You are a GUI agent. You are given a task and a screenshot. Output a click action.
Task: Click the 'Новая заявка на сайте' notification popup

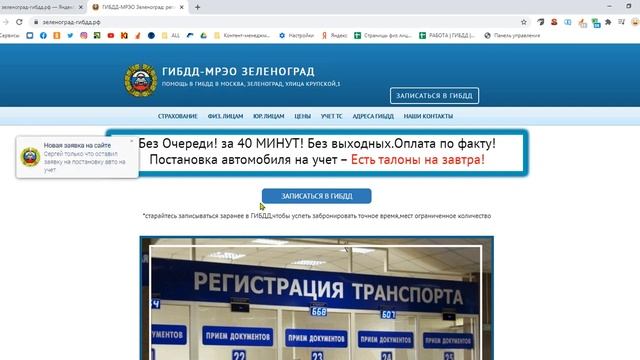pos(77,157)
